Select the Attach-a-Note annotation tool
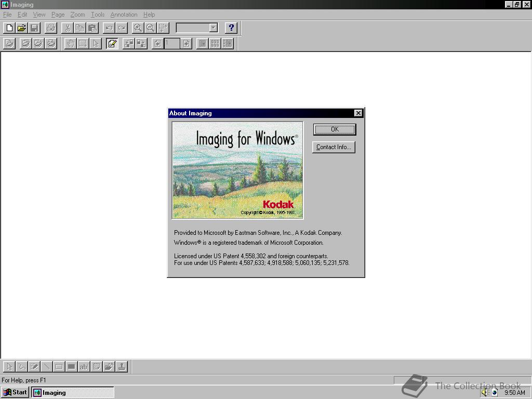 click(x=97, y=366)
